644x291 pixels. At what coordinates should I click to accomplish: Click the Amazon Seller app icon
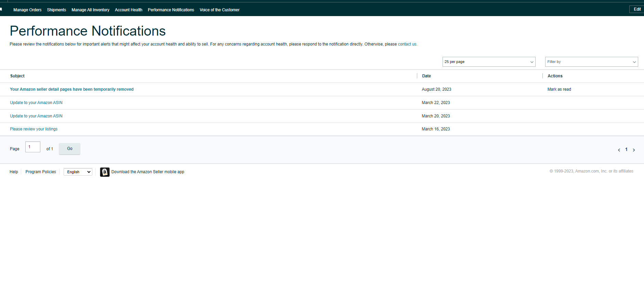coord(105,172)
